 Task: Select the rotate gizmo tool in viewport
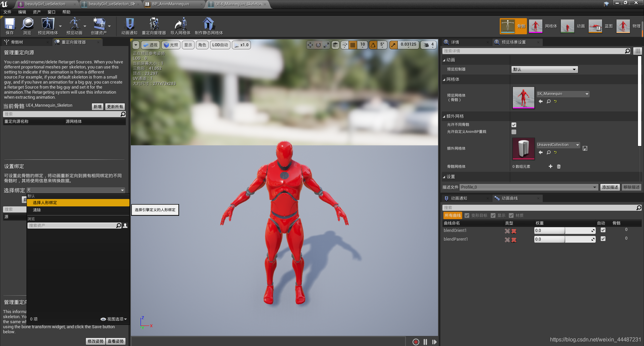(318, 45)
